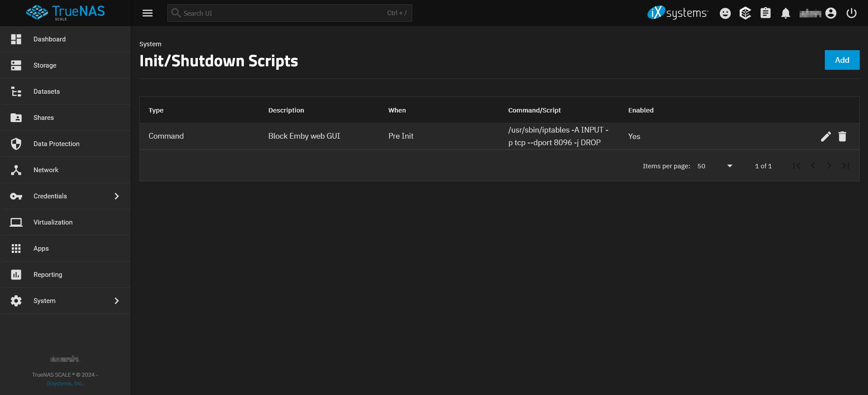Delete the Block Emby script entry
868x395 pixels.
coord(842,136)
